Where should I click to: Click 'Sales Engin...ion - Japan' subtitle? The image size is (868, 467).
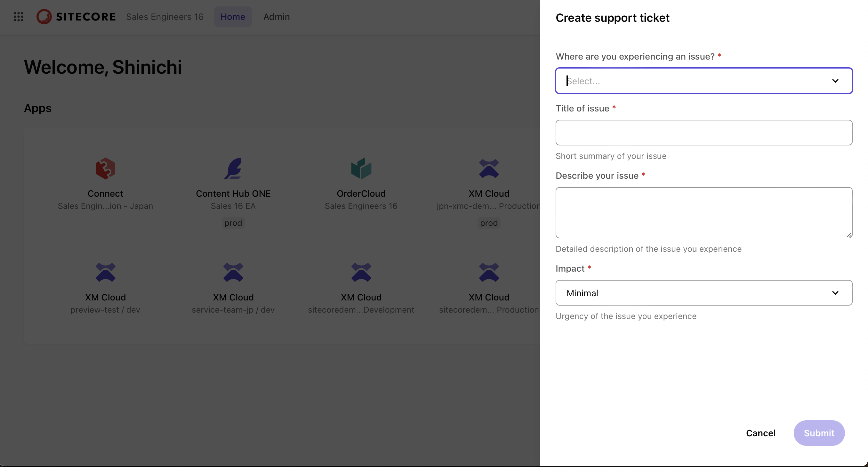tap(106, 206)
